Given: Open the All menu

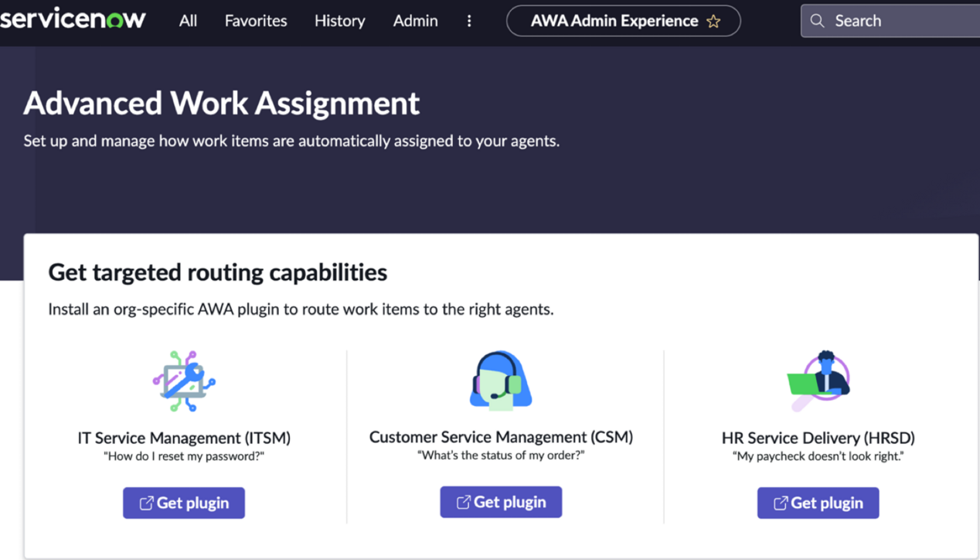Looking at the screenshot, I should (x=188, y=21).
